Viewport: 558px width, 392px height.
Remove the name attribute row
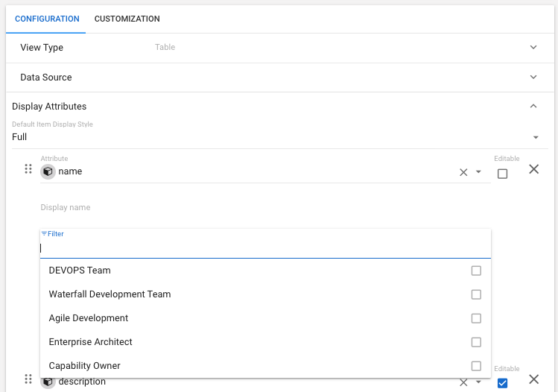[533, 169]
